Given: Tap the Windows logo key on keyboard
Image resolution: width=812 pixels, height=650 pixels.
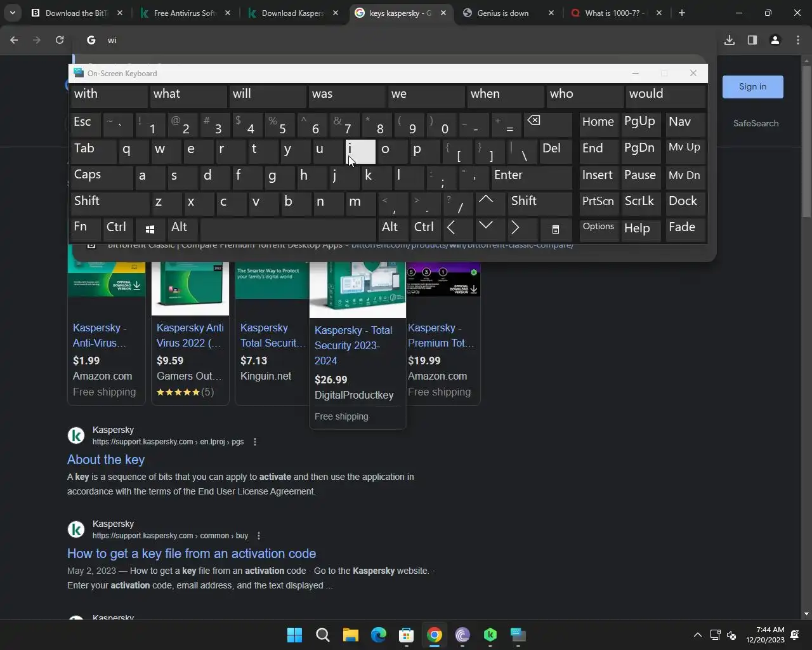Looking at the screenshot, I should tap(150, 229).
